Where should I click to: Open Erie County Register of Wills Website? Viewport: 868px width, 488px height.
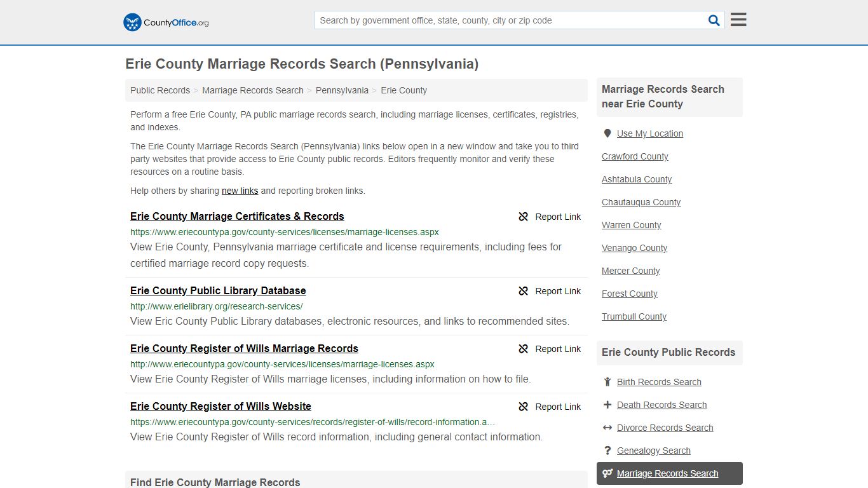220,406
